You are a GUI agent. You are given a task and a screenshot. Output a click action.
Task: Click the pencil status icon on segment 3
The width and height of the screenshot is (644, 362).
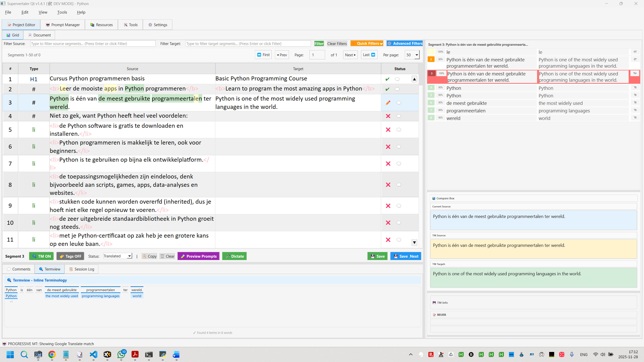tap(388, 103)
